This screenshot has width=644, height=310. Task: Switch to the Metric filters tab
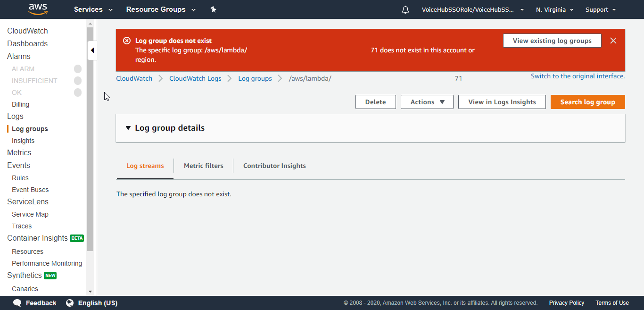pyautogui.click(x=204, y=166)
